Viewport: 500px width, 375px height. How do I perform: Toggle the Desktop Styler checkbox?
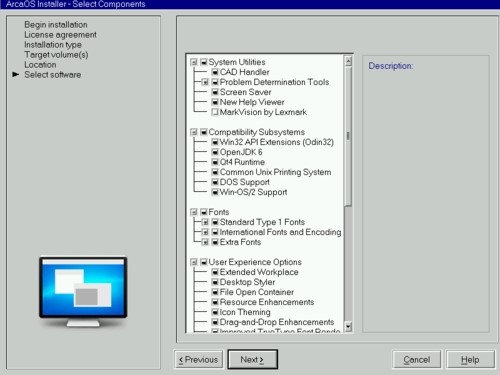[x=215, y=282]
